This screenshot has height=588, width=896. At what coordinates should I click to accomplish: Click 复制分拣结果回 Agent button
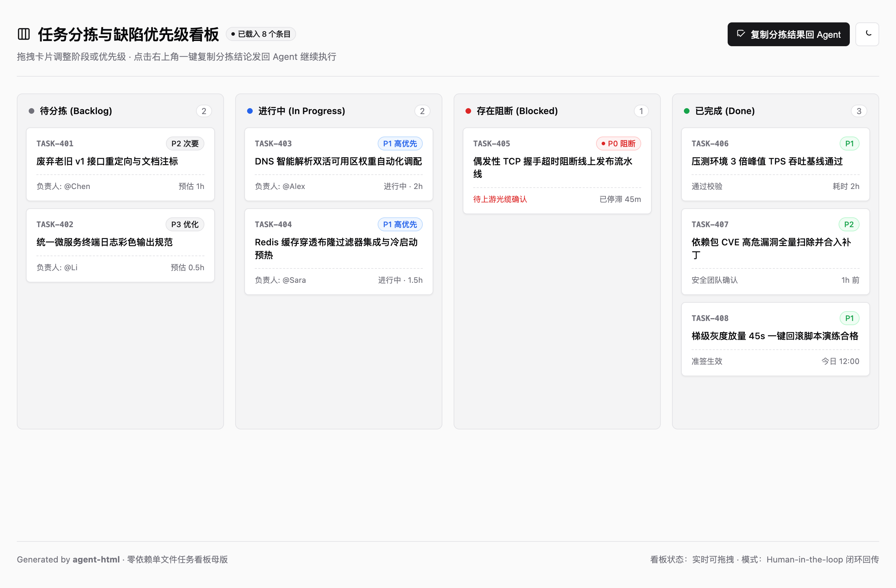click(788, 34)
